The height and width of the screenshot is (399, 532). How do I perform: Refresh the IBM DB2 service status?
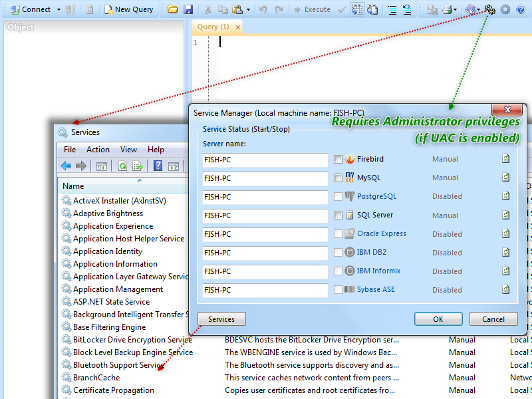click(506, 252)
